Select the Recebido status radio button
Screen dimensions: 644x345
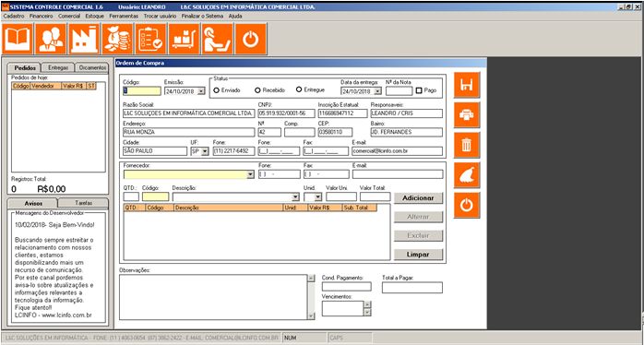258,90
